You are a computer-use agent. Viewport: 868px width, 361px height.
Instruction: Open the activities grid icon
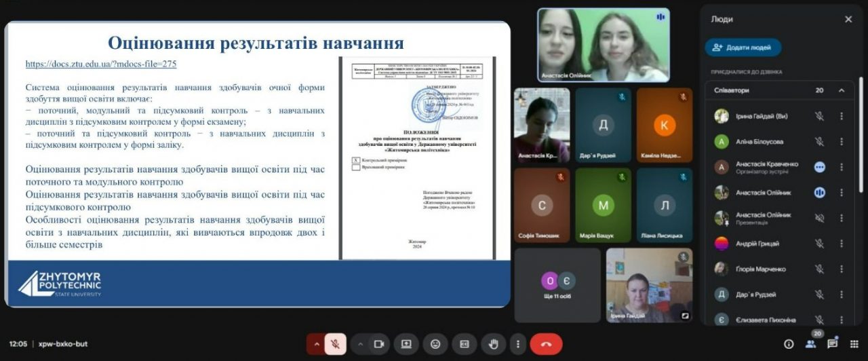[854, 344]
